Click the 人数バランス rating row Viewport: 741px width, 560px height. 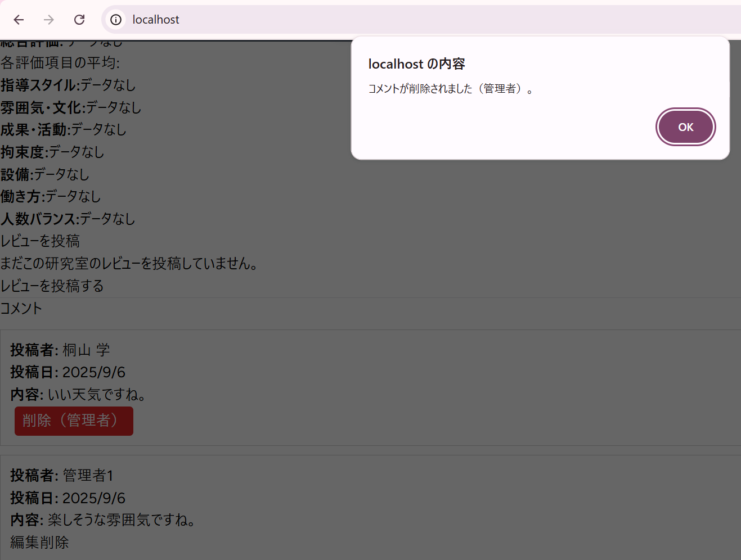(x=68, y=219)
